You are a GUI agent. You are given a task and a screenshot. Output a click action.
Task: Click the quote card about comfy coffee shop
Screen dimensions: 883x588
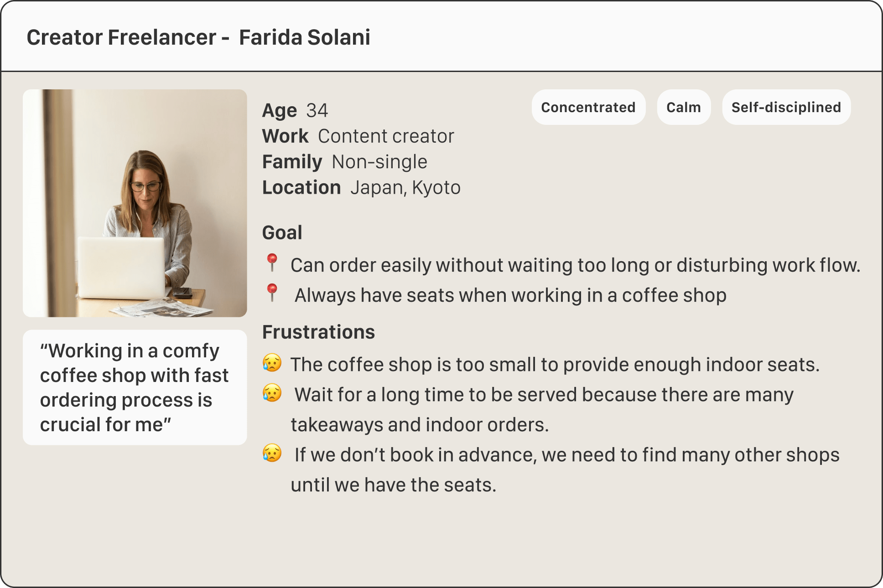click(x=135, y=387)
